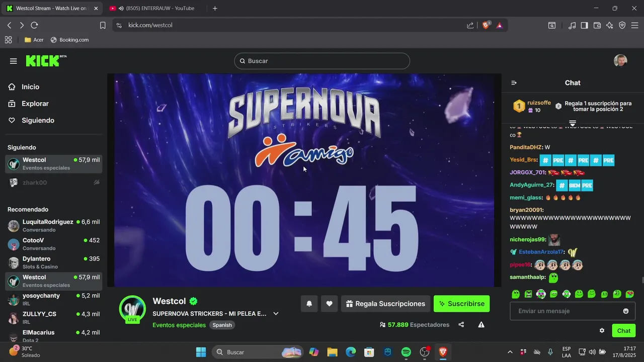Open Eventos especiales category link
Viewport: 644px width, 362px height.
pyautogui.click(x=179, y=325)
